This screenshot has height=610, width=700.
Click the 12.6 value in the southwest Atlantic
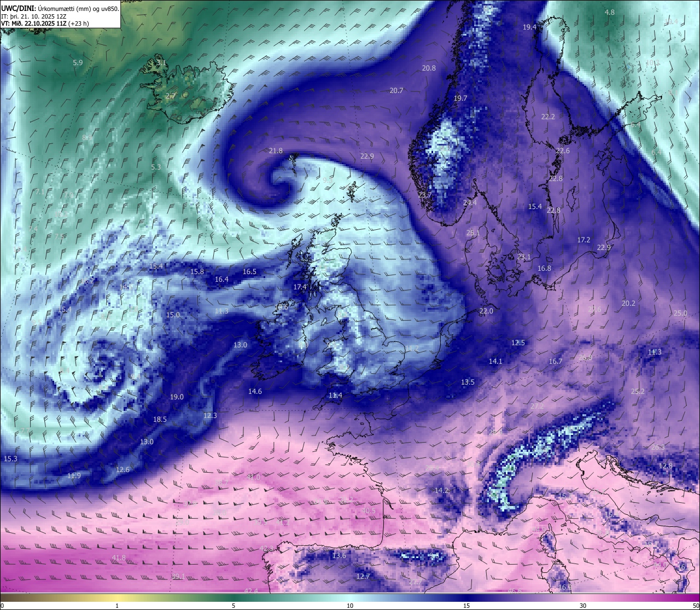pos(122,469)
